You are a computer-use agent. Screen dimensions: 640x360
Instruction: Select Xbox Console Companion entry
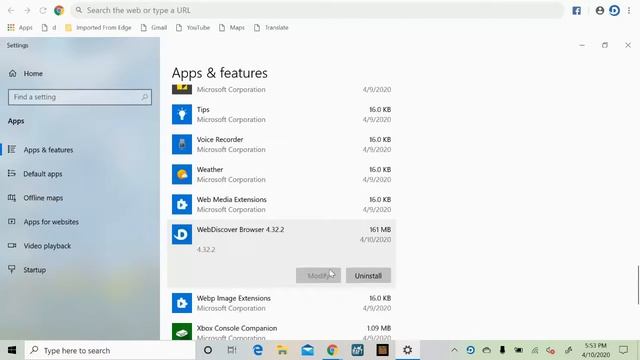coord(281,331)
